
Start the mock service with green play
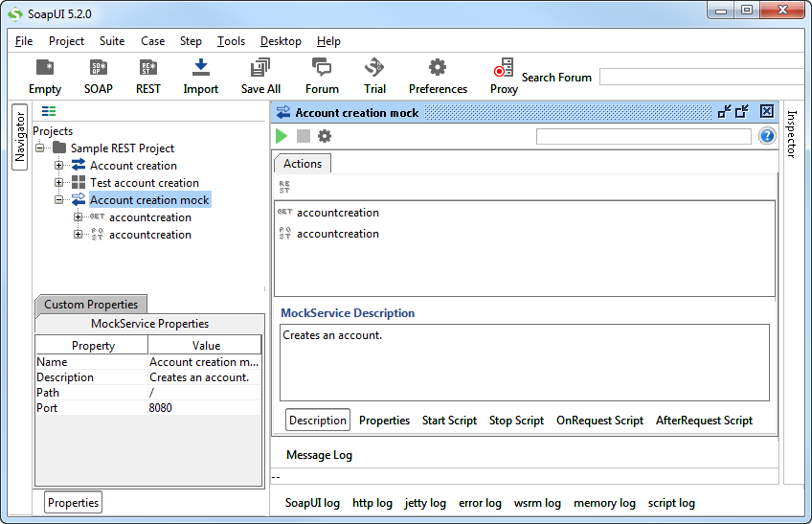[282, 136]
